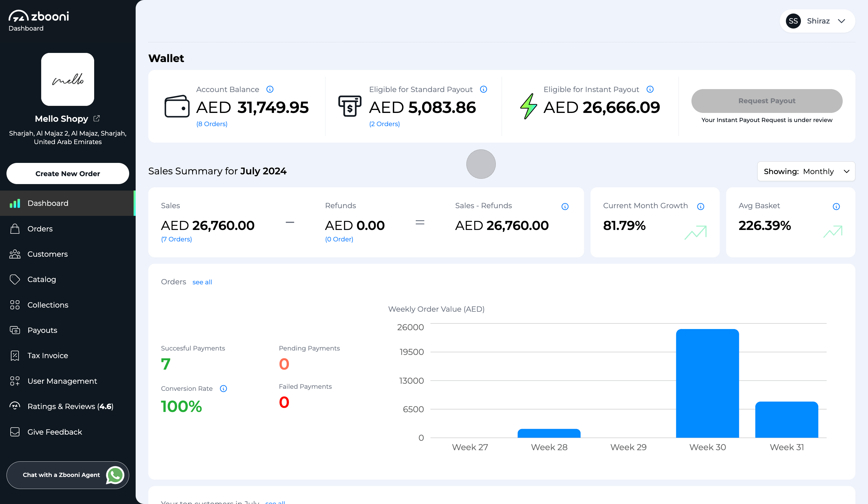Click the Week 30 chart bar
Viewport: 868px width, 504px height.
tap(707, 383)
